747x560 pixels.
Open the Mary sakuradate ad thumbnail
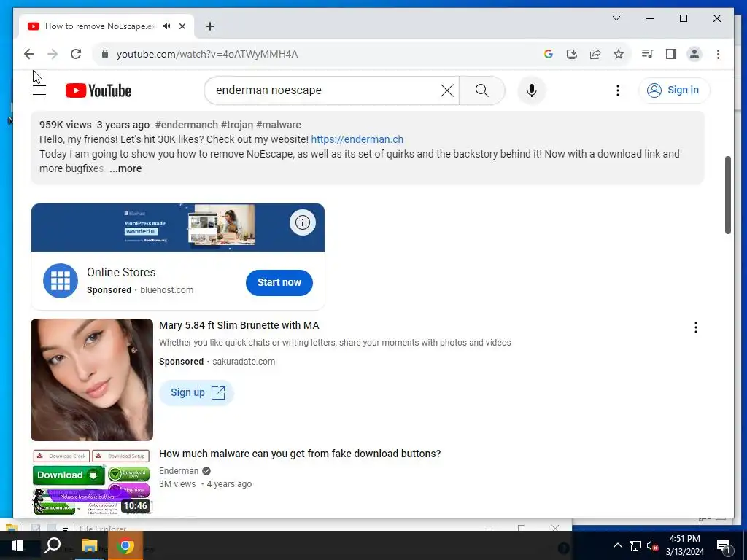(92, 379)
